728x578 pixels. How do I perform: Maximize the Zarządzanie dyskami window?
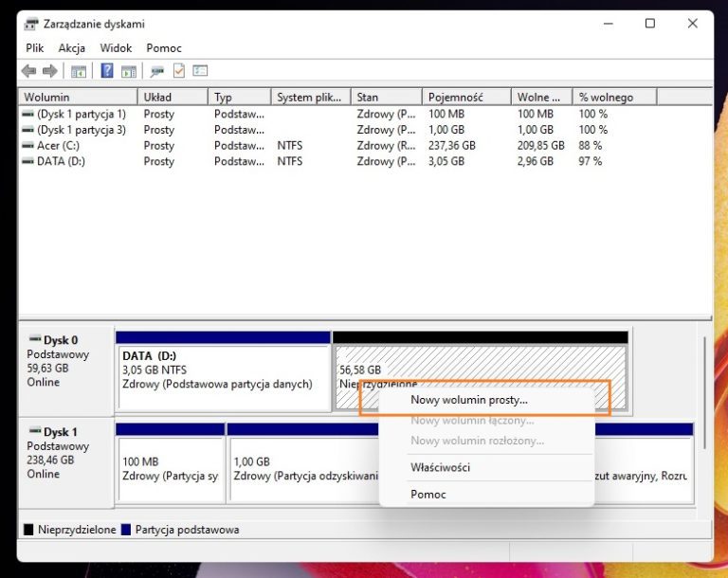650,23
